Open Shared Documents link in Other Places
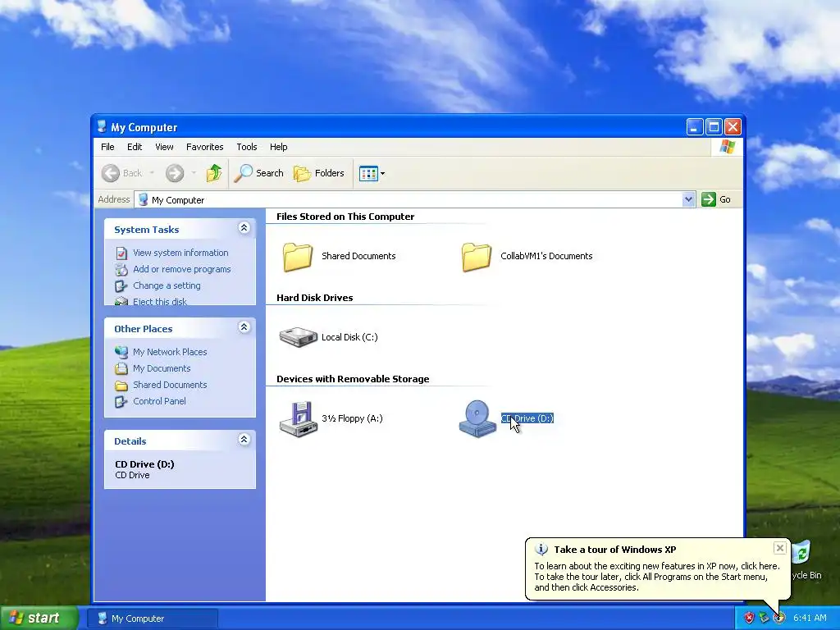 point(170,386)
